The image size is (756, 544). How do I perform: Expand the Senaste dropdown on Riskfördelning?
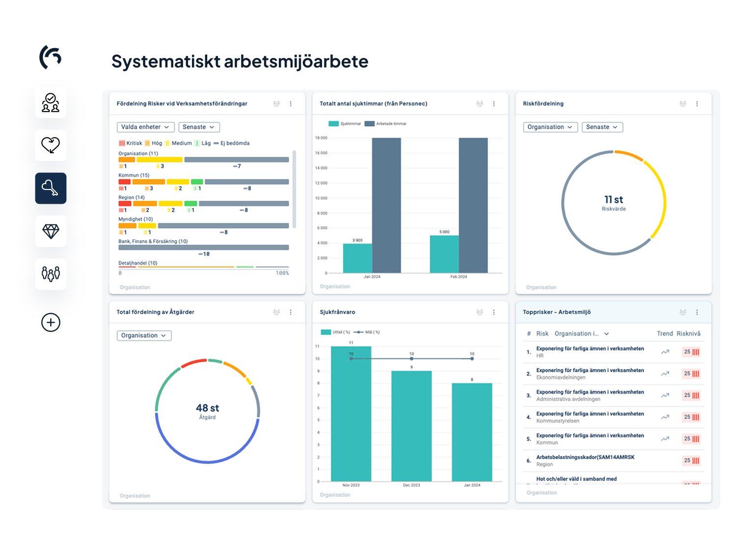(x=602, y=127)
